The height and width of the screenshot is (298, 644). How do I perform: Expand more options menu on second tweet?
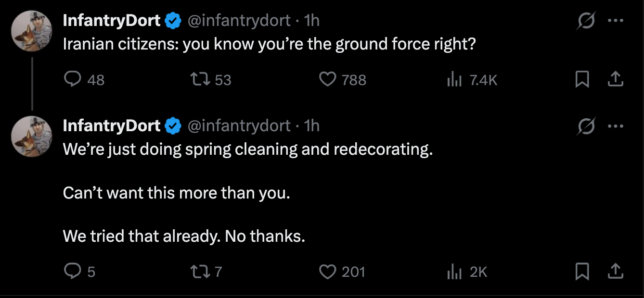click(616, 126)
